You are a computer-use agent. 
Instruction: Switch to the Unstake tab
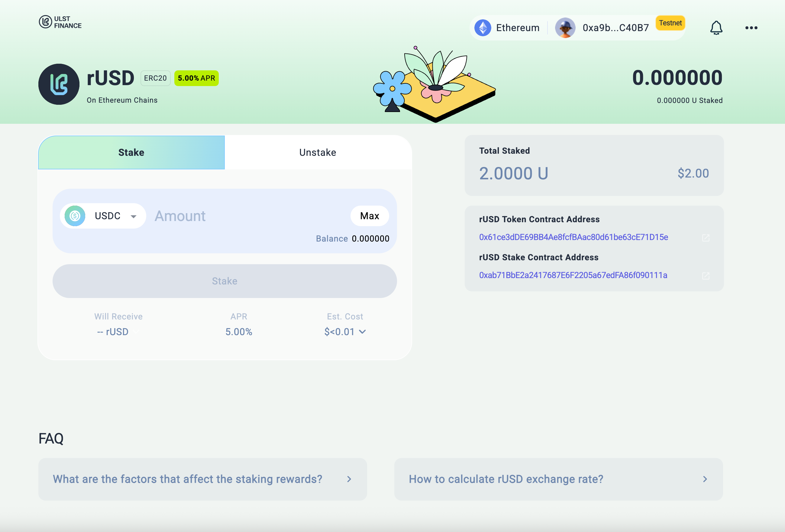(x=317, y=152)
